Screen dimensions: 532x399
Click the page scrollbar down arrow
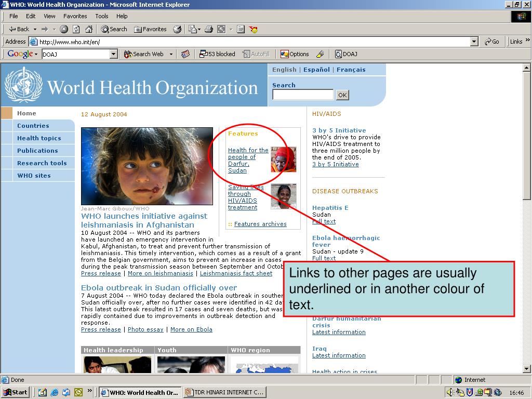(x=526, y=369)
